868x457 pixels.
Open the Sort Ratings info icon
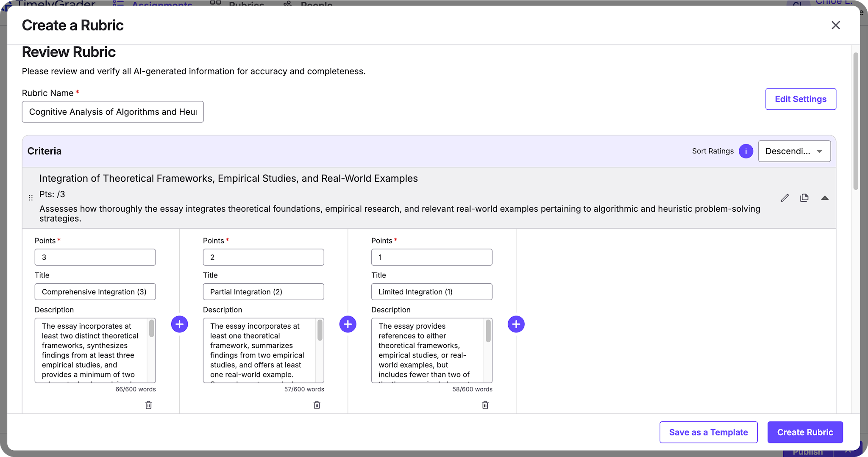pyautogui.click(x=746, y=151)
